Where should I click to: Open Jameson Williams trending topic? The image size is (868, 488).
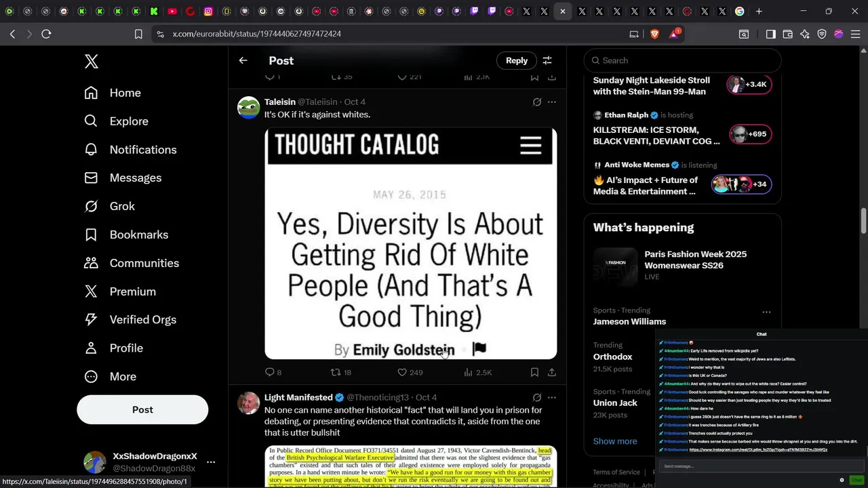[629, 321]
